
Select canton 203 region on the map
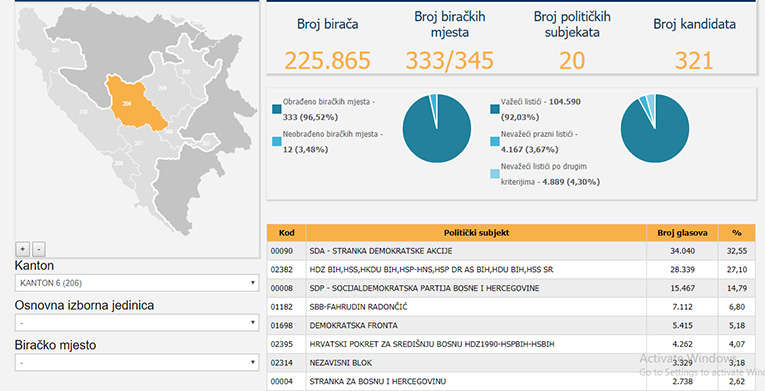point(186,72)
